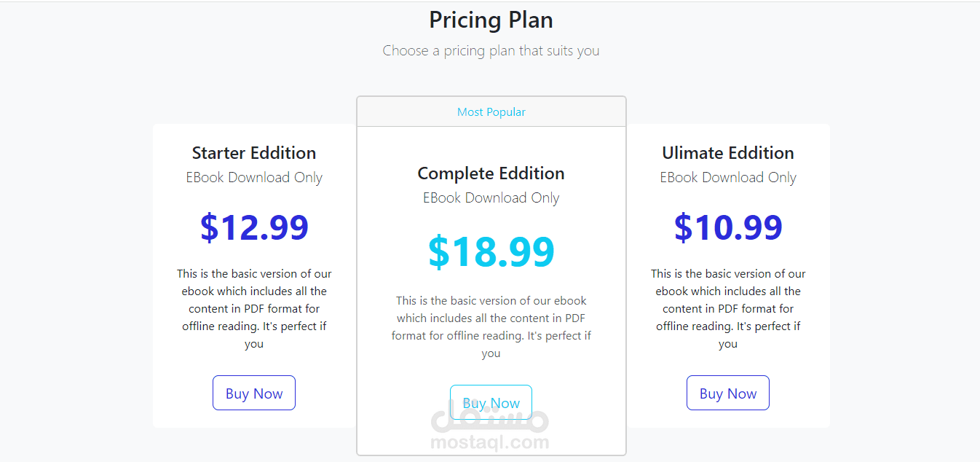The height and width of the screenshot is (462, 980).
Task: Click the $10.99 price
Action: point(727,227)
